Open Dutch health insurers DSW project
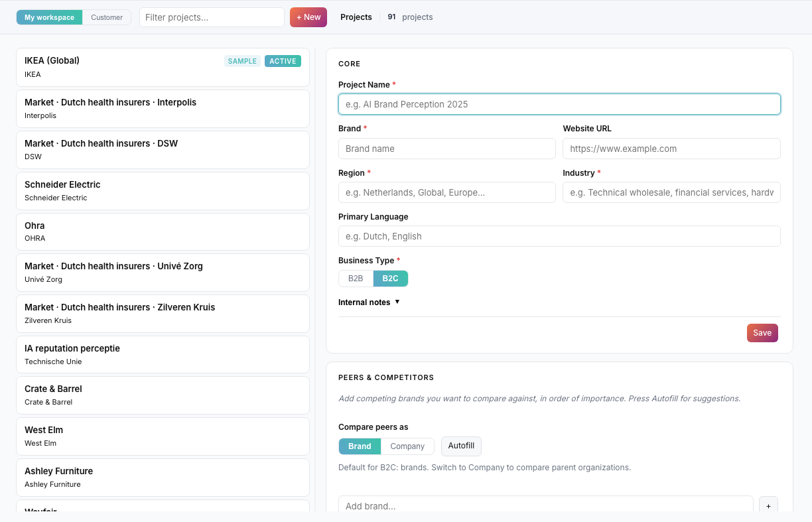The image size is (812, 522). pos(163,150)
